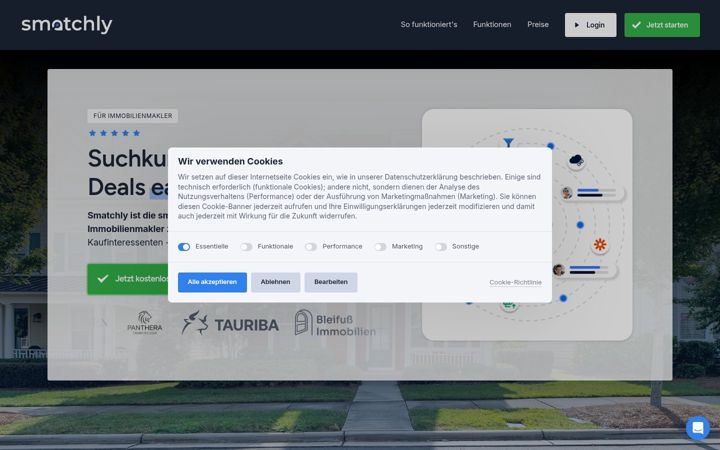Click the TAURIBA logo
The height and width of the screenshot is (450, 720).
point(230,323)
